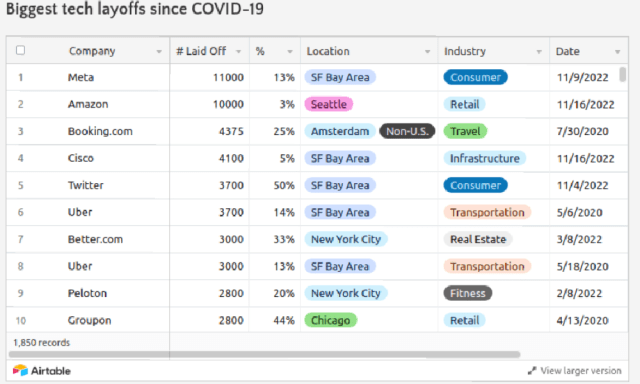640x384 pixels.
Task: Click Better.com's New York City tag
Action: tap(346, 239)
